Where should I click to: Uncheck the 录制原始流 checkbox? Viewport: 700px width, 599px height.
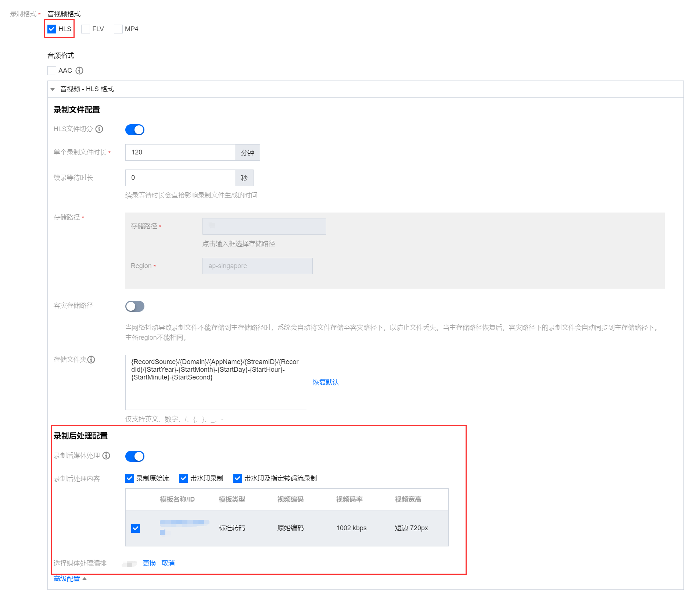pos(129,478)
